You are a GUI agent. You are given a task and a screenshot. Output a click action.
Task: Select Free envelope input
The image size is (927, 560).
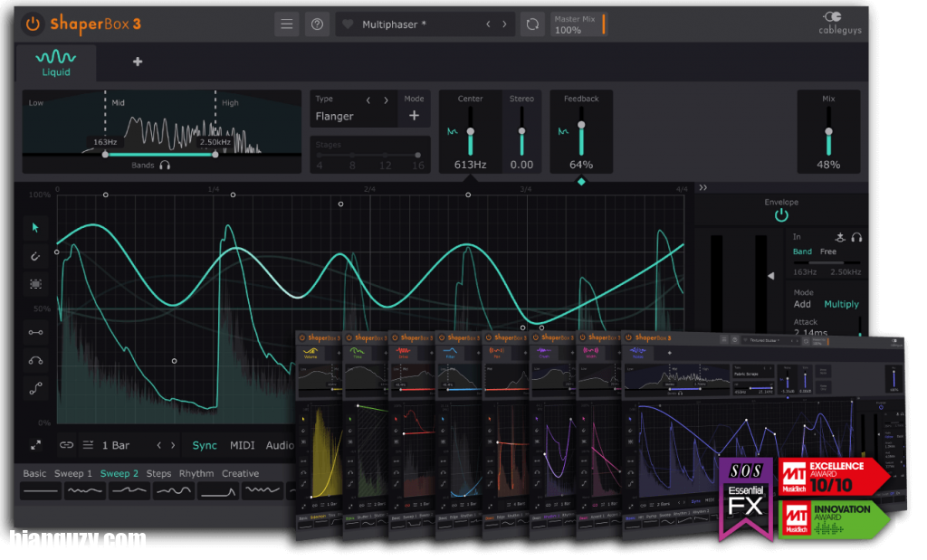coord(828,252)
